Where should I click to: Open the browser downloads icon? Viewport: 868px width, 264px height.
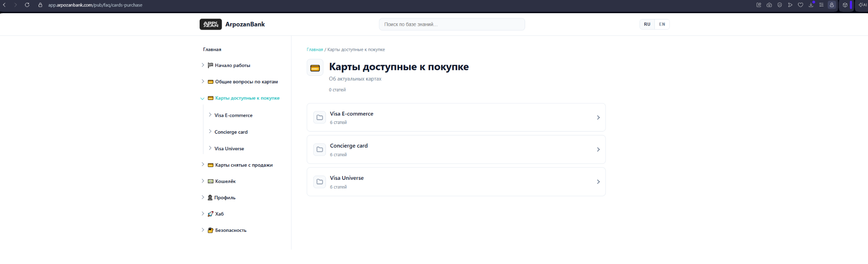[811, 5]
